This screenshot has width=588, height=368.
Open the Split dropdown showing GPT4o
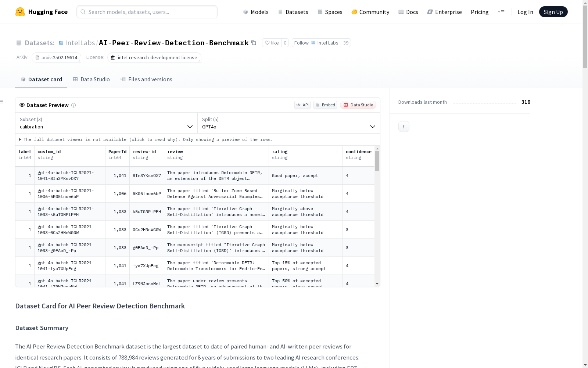click(x=289, y=123)
